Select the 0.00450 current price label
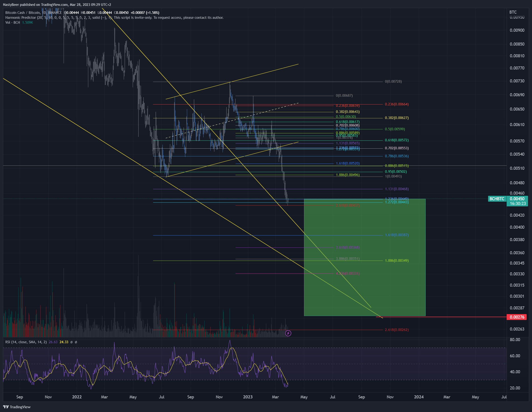This screenshot has width=532, height=412. tap(517, 199)
